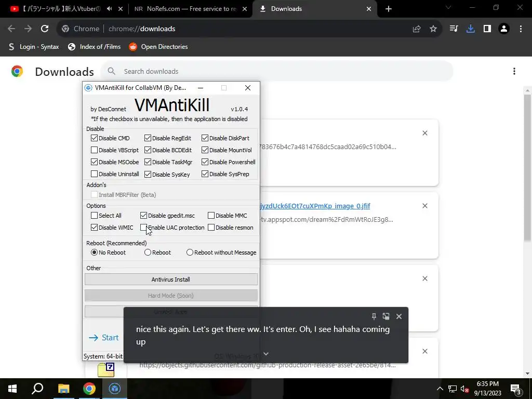532x399 pixels.
Task: Check the Disable MMC option
Action: pos(211,216)
